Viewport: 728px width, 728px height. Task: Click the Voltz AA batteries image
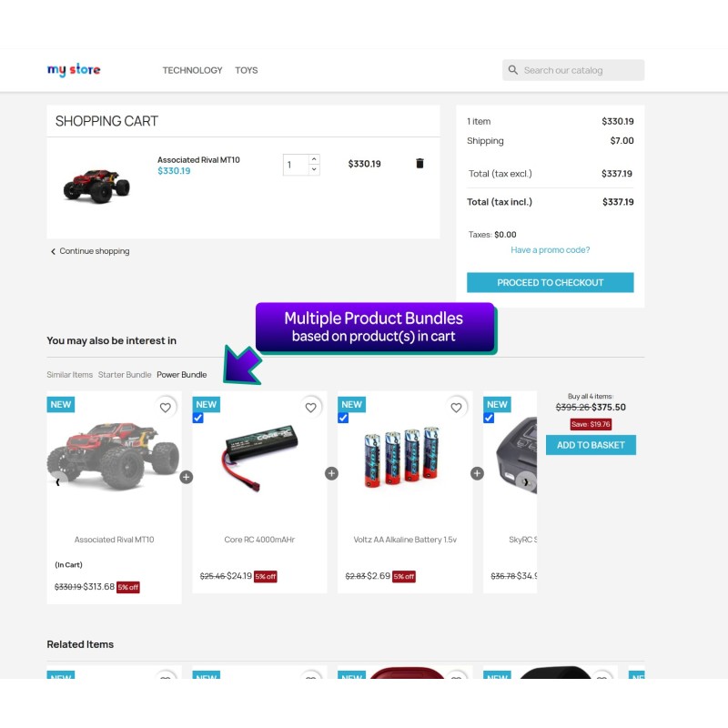tap(403, 457)
